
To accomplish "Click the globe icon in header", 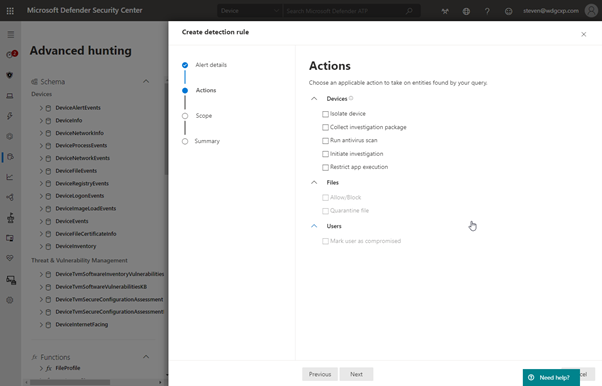I will point(466,11).
